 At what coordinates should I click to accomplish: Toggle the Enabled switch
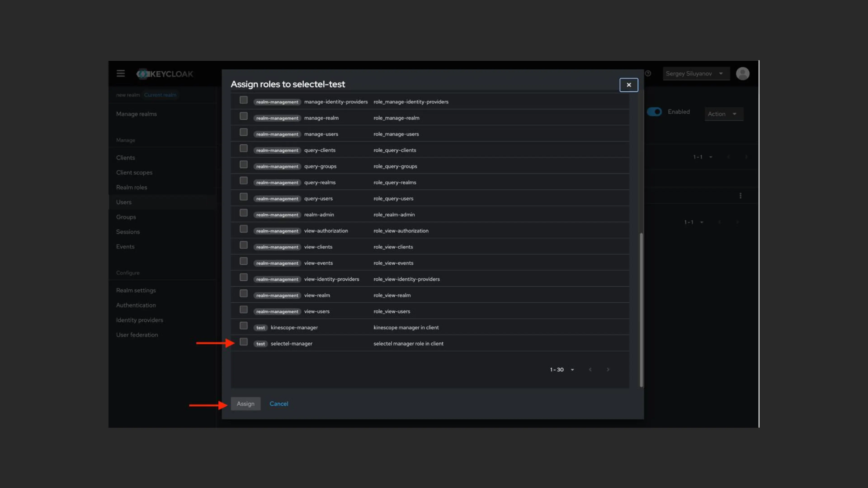coord(654,112)
